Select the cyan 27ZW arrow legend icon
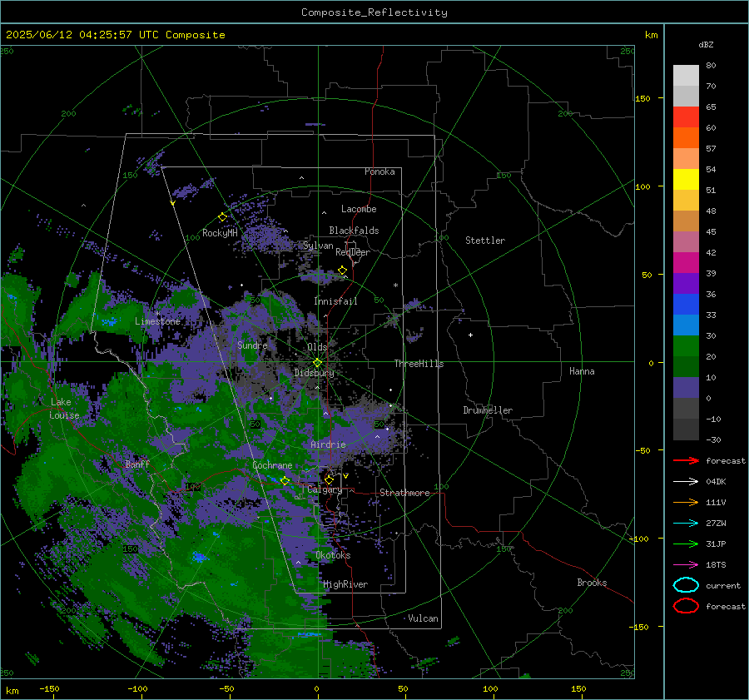This screenshot has width=749, height=700. [686, 523]
